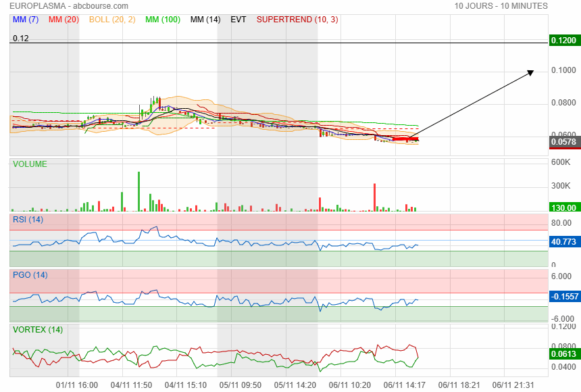Click the green 0.0613 vortex badge

tap(563, 353)
